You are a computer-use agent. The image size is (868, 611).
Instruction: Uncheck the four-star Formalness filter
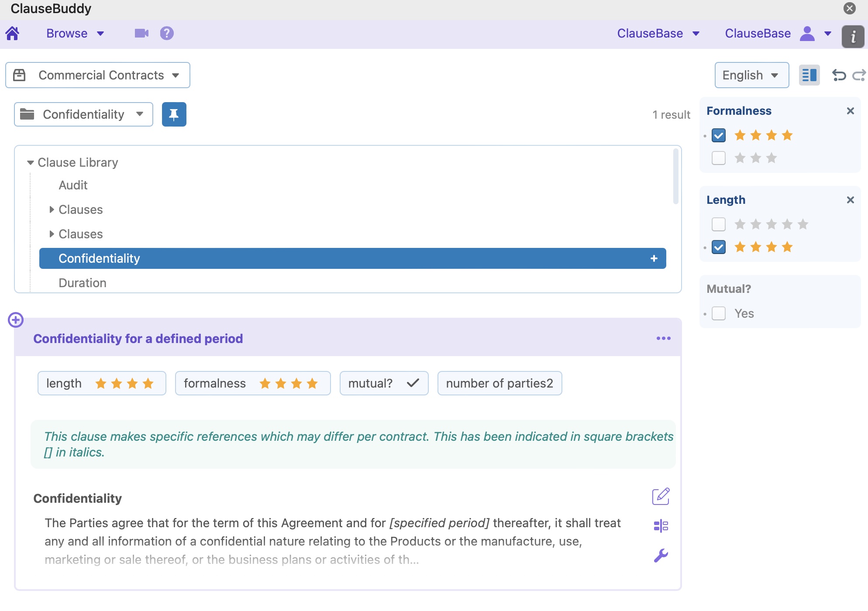(718, 135)
